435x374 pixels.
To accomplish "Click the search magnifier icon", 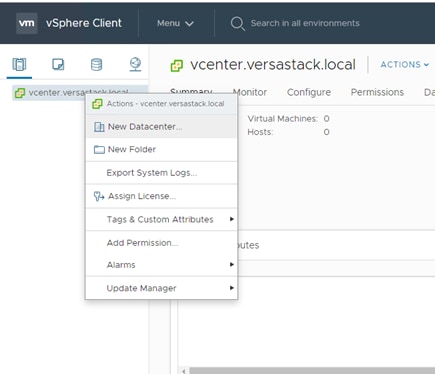I will [238, 24].
